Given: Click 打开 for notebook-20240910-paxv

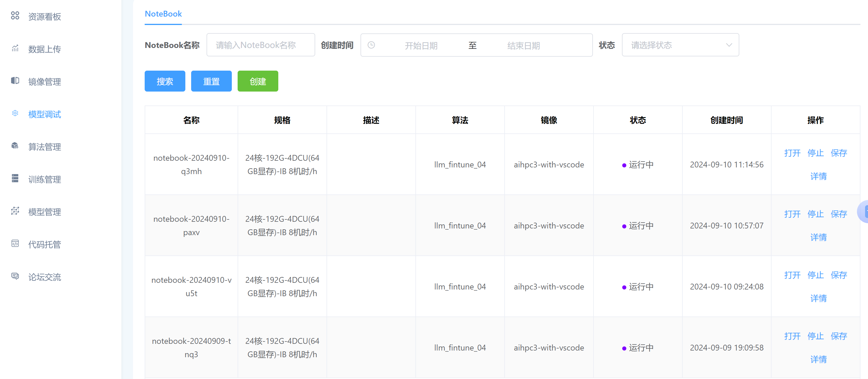Looking at the screenshot, I should tap(792, 214).
